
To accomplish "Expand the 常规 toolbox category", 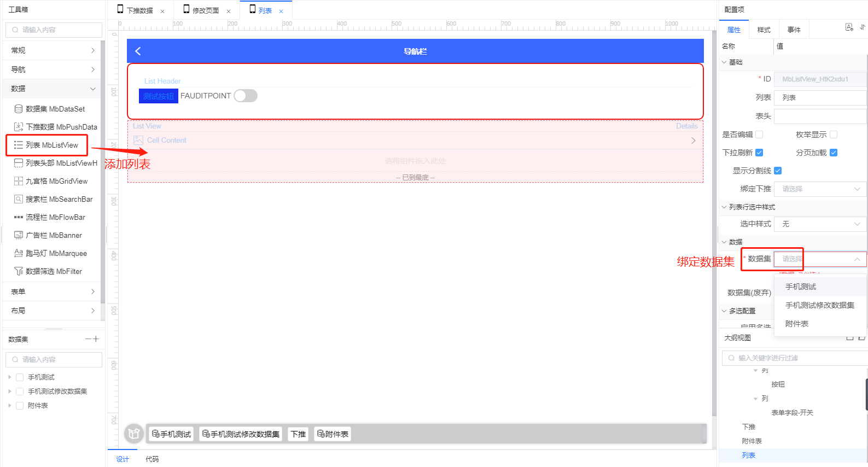I will click(x=53, y=50).
